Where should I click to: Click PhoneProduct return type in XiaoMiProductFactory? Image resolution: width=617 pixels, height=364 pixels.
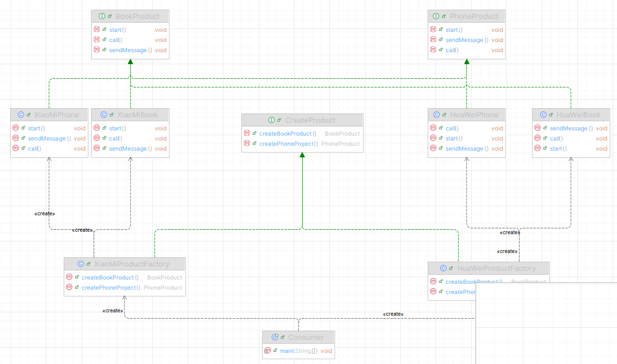click(163, 288)
